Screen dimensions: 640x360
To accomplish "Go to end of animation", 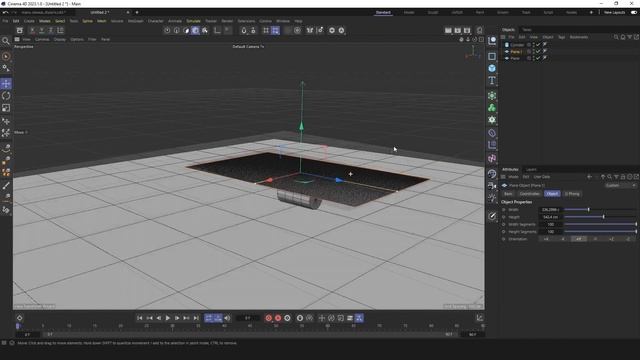I will pos(196,318).
